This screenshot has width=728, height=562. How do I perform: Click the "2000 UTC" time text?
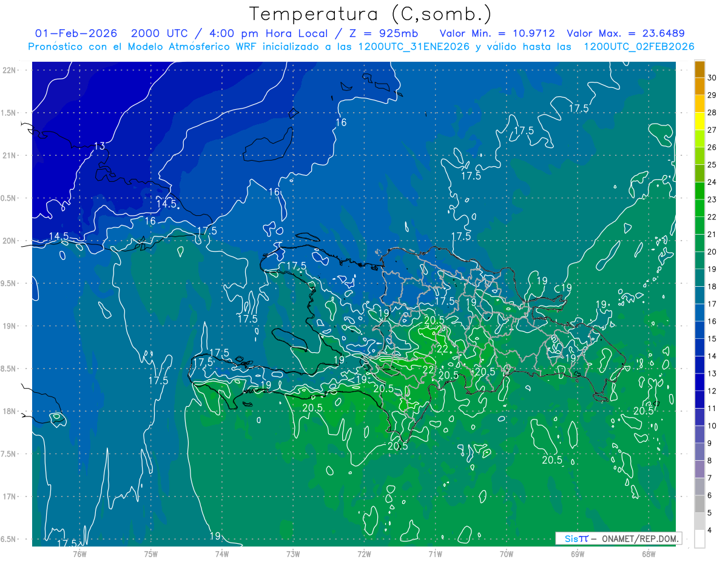(x=159, y=33)
